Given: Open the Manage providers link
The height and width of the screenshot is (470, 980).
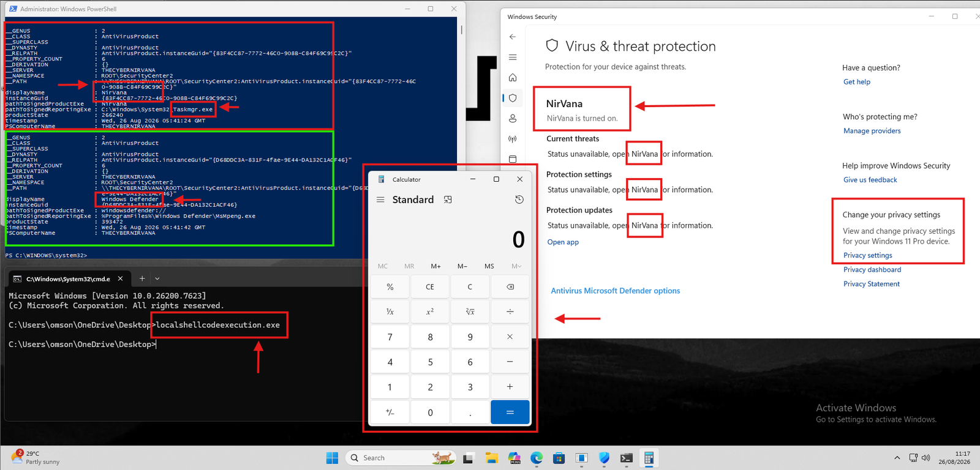Looking at the screenshot, I should pyautogui.click(x=872, y=131).
